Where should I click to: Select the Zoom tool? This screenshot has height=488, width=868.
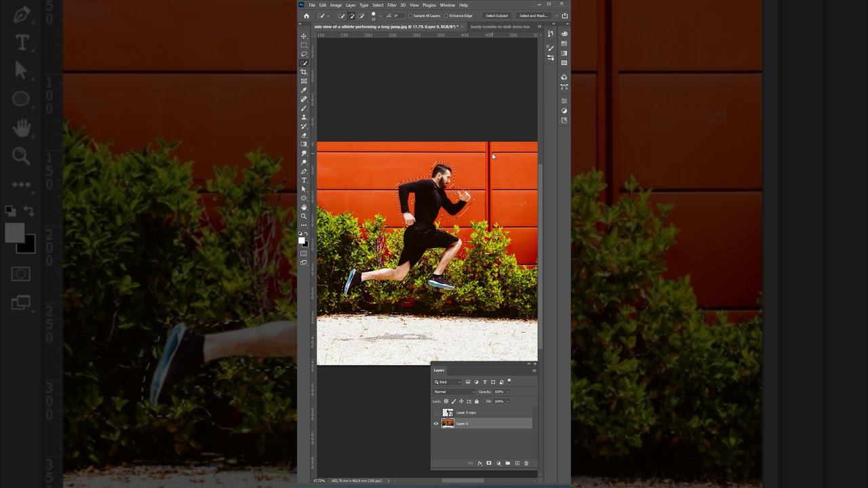(x=304, y=216)
